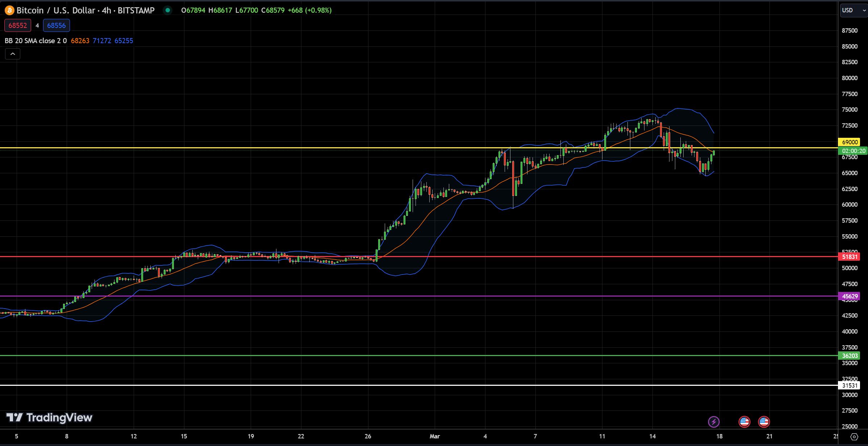Click the red sell price 68552

click(18, 25)
